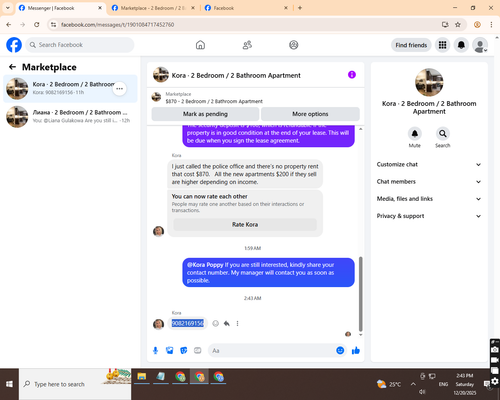
Task: Switch to the third Facebook tab
Action: [x=246, y=8]
